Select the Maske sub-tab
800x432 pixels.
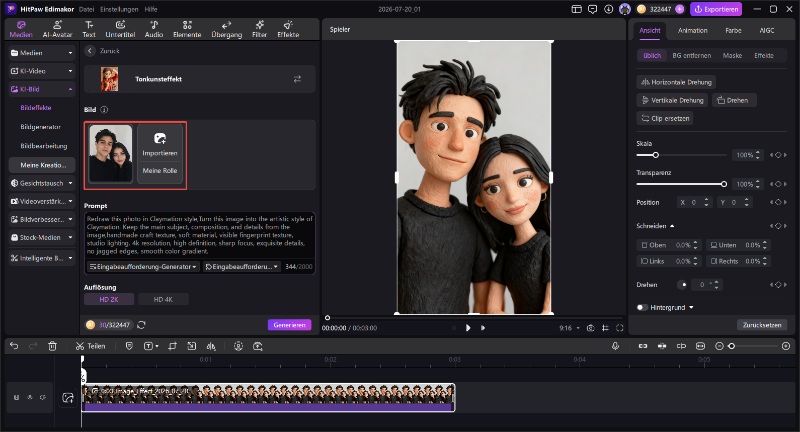732,56
